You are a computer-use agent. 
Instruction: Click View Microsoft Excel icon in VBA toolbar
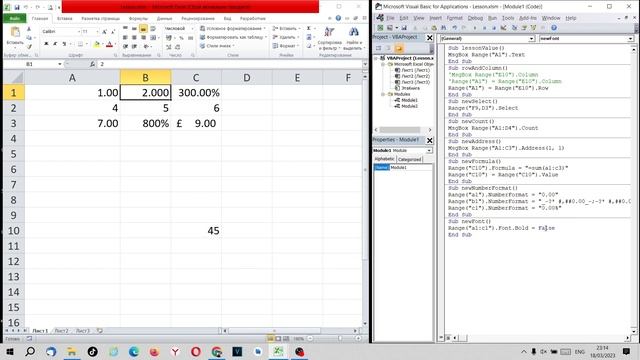pos(380,28)
